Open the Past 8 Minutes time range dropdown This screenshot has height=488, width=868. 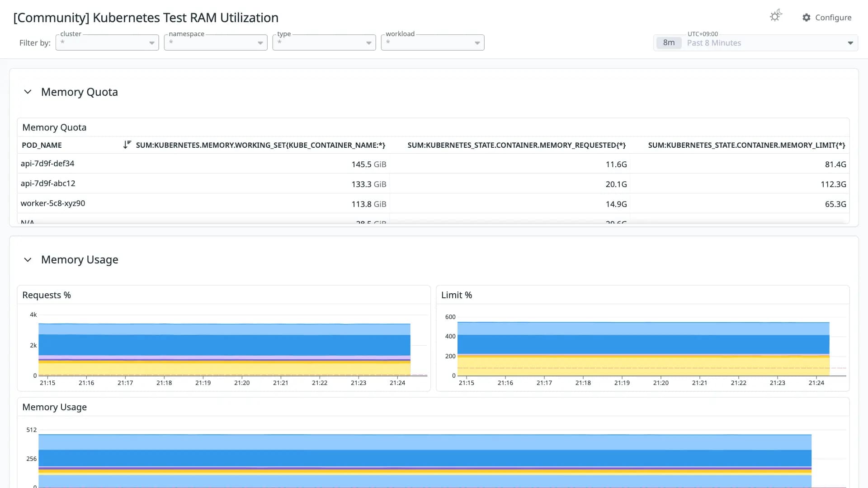tap(755, 43)
